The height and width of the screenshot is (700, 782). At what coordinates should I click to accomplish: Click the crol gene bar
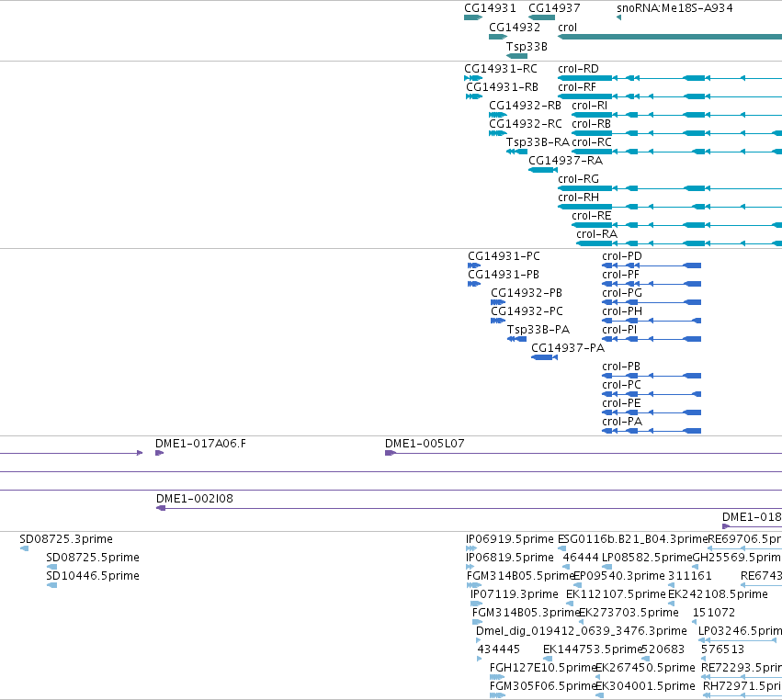pos(670,37)
